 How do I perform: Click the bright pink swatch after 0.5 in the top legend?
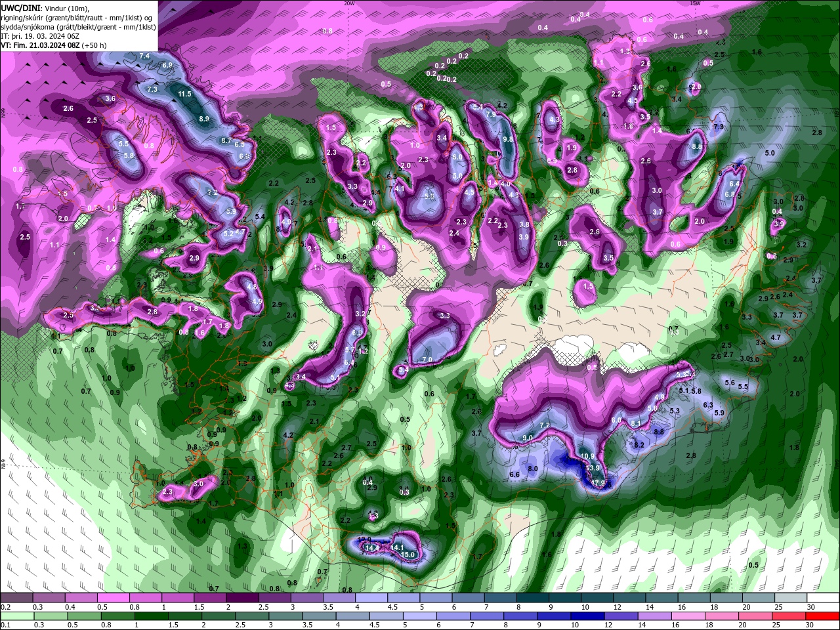[113, 598]
